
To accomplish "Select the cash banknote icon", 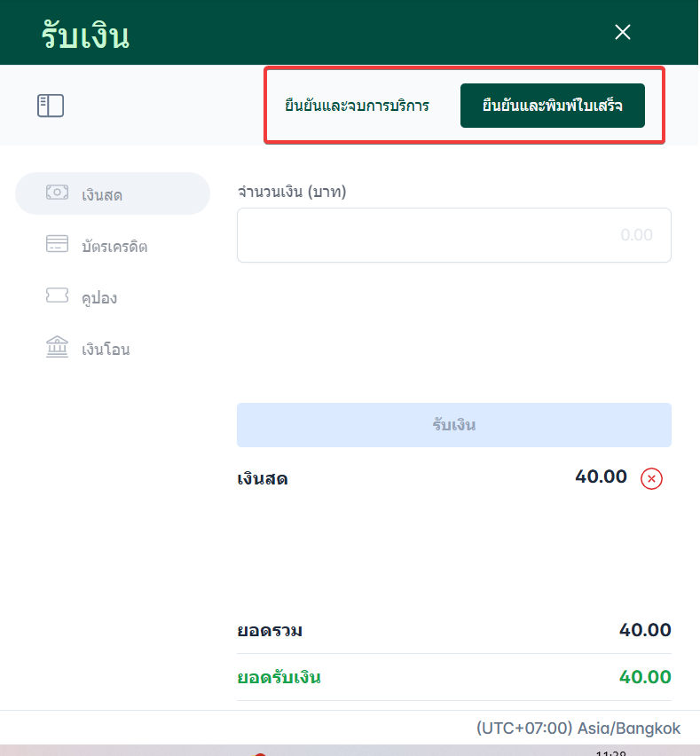I will (x=57, y=193).
